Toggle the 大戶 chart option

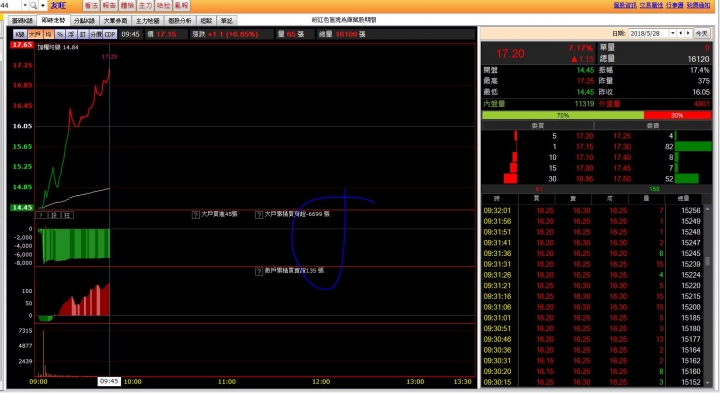(35, 34)
